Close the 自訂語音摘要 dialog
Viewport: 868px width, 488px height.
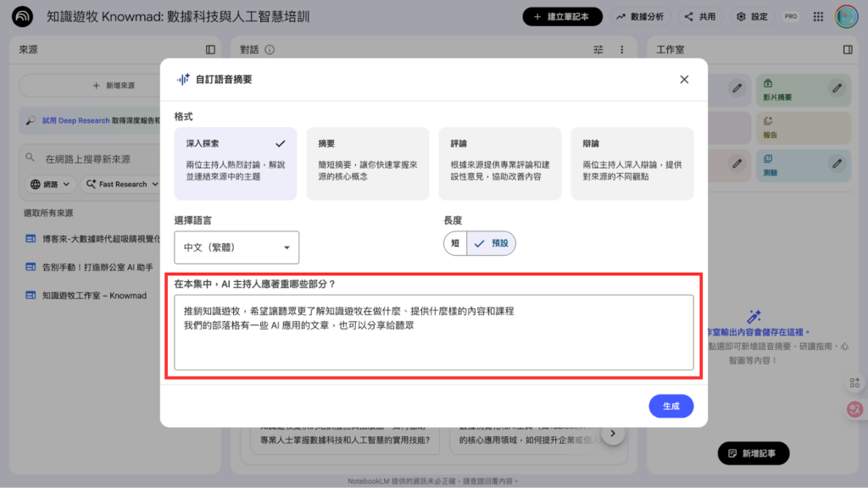click(684, 80)
